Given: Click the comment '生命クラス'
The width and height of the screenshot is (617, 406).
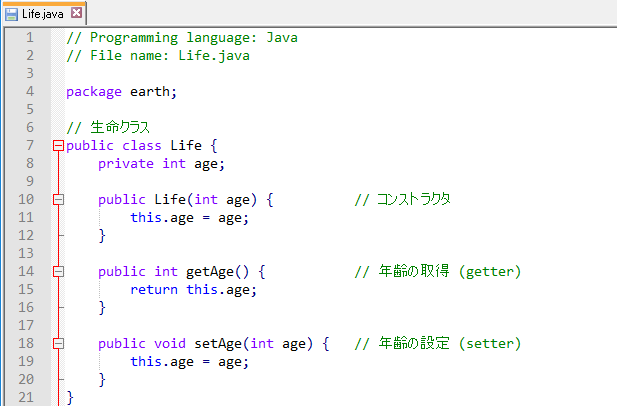Looking at the screenshot, I should pos(120,127).
